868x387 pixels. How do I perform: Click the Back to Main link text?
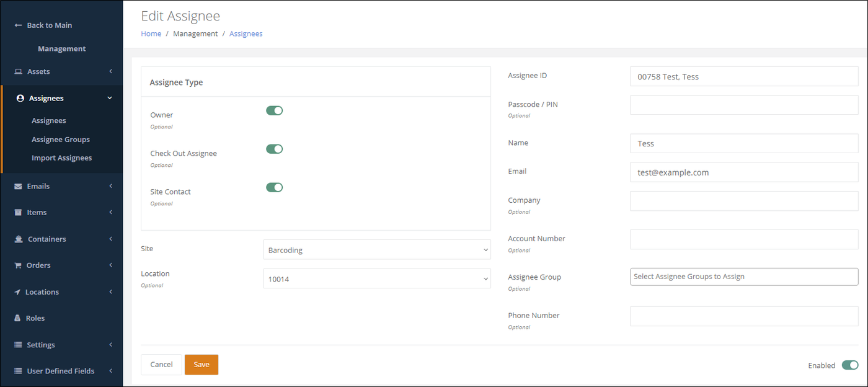tap(50, 25)
